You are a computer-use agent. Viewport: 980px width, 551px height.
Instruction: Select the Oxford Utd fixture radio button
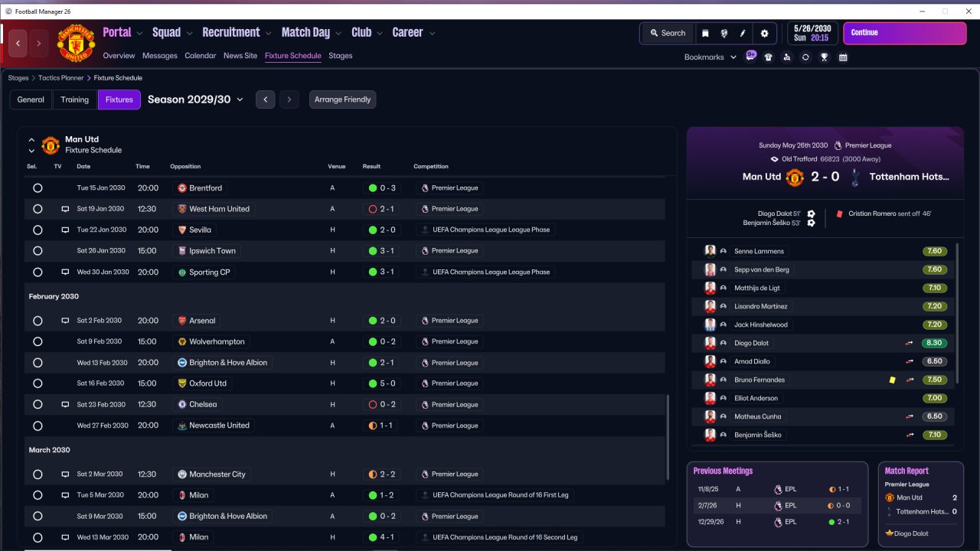38,383
